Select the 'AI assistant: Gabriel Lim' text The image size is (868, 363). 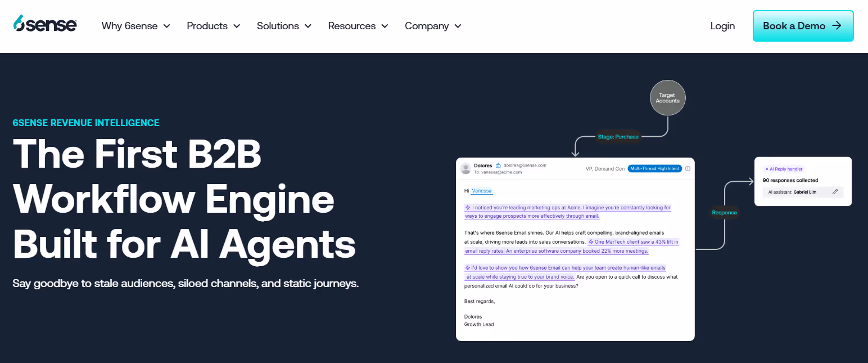pos(793,192)
